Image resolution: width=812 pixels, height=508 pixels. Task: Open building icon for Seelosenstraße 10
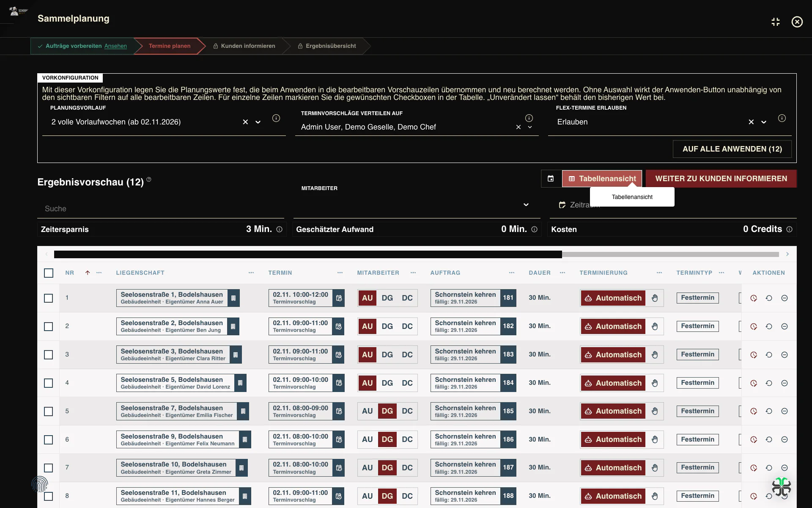(241, 468)
